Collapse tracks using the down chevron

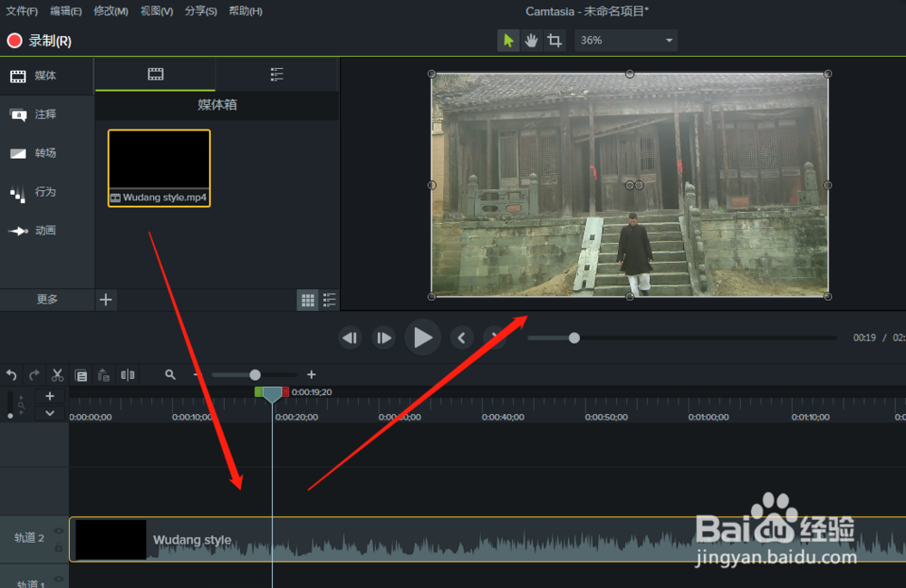click(50, 413)
